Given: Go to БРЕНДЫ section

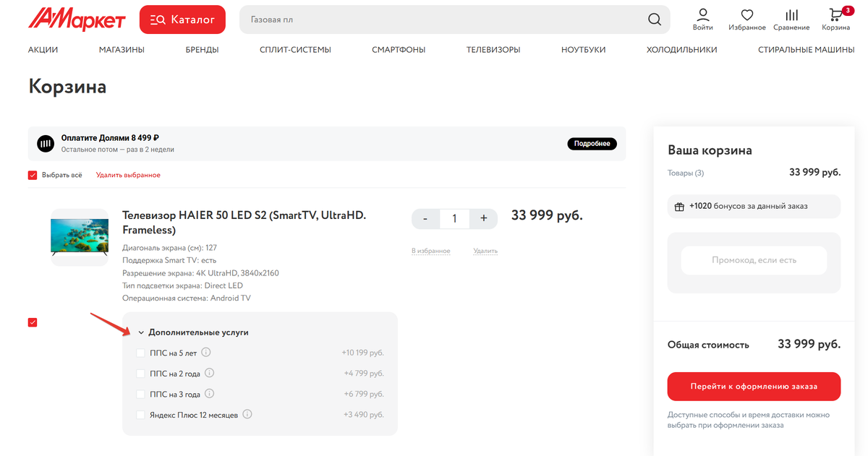Looking at the screenshot, I should click(202, 50).
